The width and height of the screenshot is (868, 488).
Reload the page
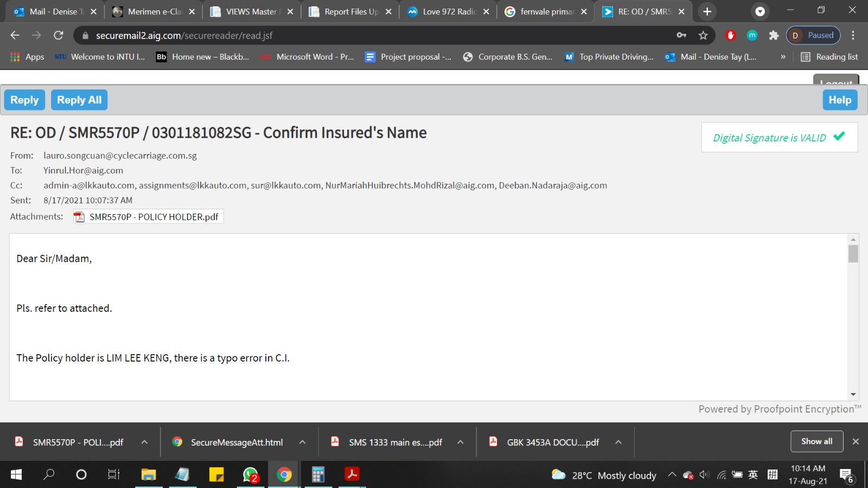click(59, 35)
